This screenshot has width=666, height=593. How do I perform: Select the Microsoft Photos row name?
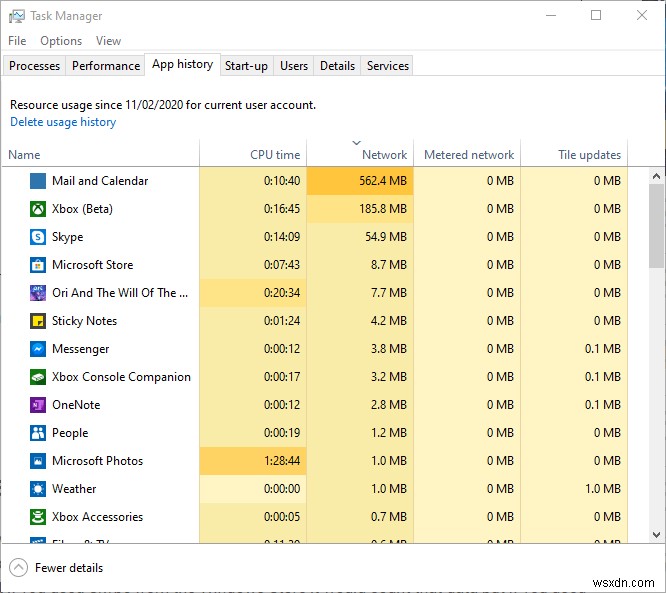click(98, 461)
